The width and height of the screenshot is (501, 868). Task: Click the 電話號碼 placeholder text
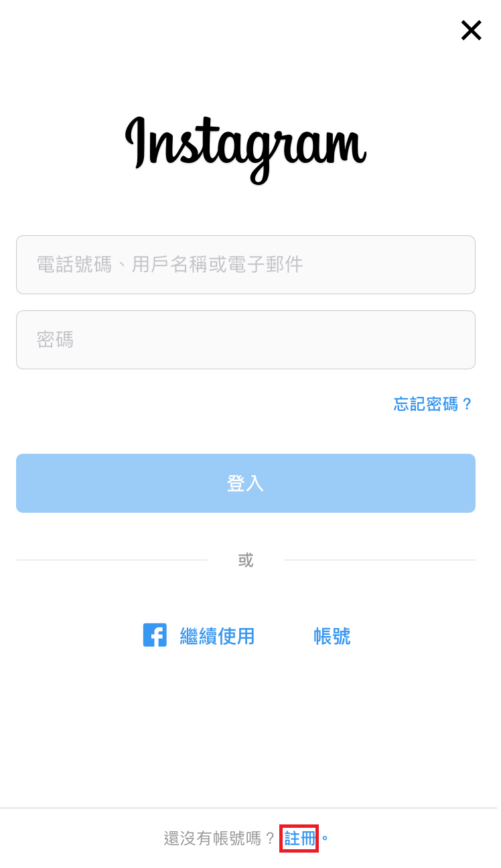[x=74, y=265]
